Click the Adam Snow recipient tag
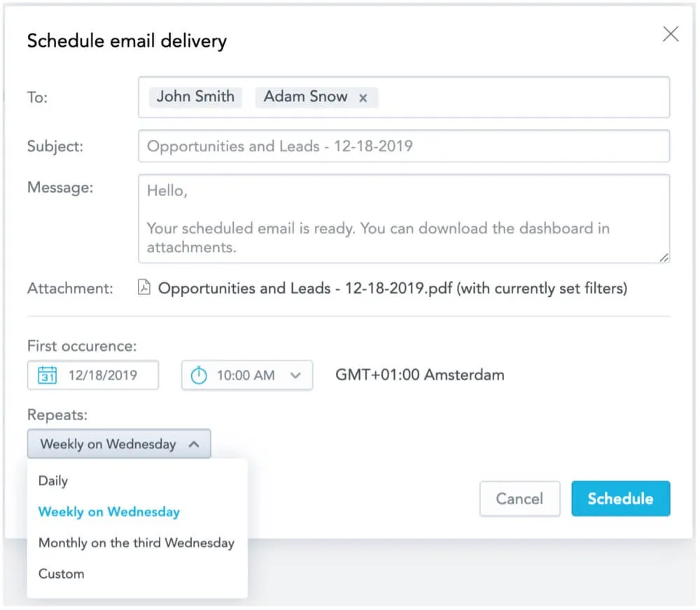The width and height of the screenshot is (700, 610). point(305,97)
